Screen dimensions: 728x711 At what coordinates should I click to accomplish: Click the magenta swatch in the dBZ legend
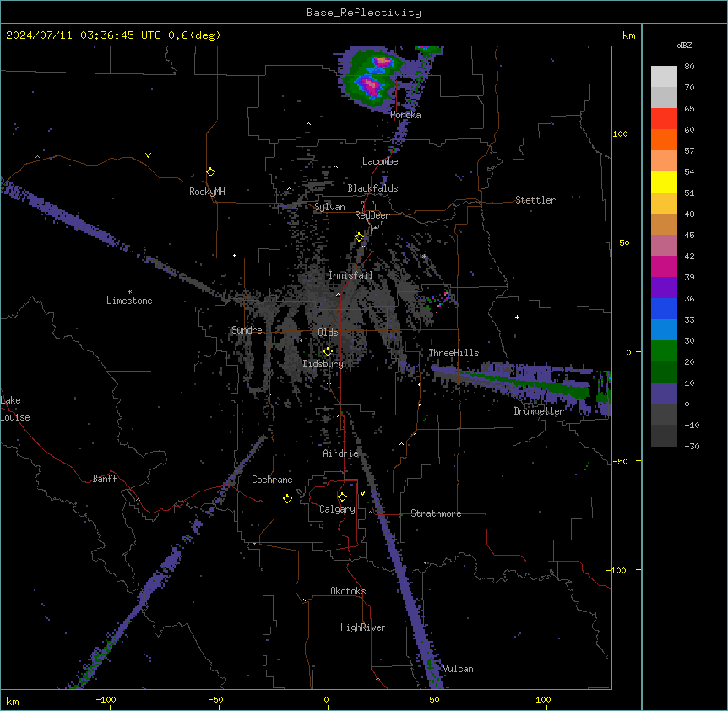click(664, 266)
